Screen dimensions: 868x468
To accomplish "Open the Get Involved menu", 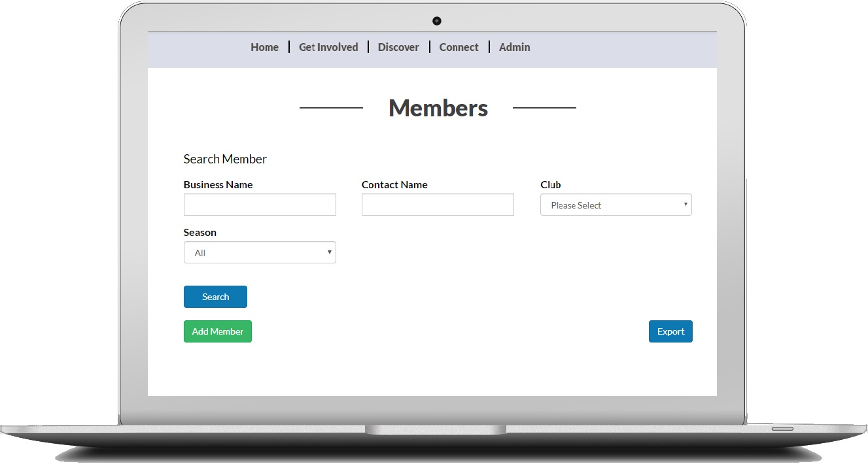I will click(328, 47).
